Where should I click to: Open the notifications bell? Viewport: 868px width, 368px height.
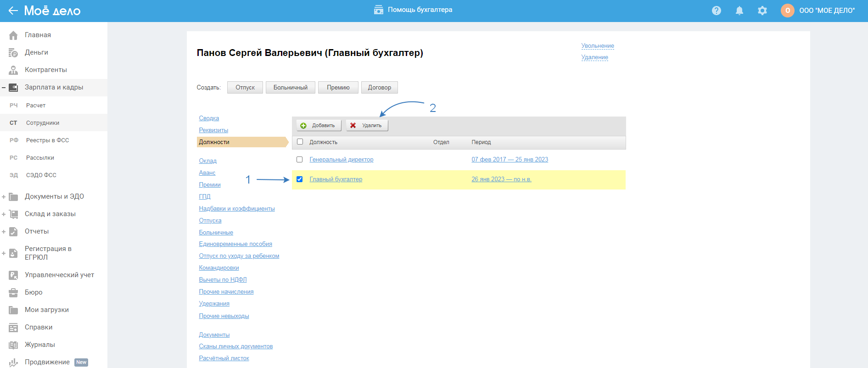coord(739,11)
